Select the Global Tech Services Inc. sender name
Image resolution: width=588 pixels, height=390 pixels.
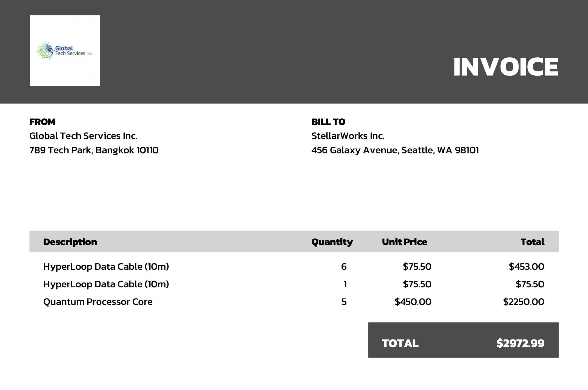pos(83,136)
